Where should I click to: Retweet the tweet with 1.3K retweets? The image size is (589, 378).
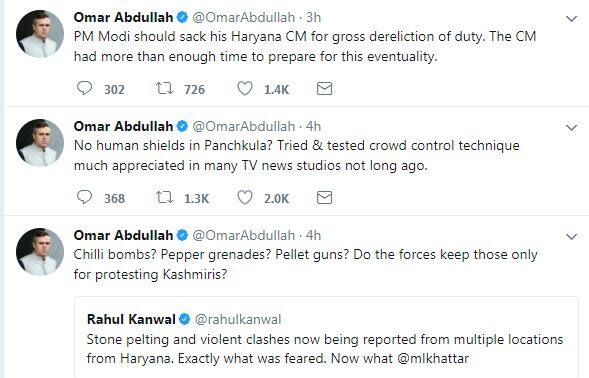click(165, 198)
